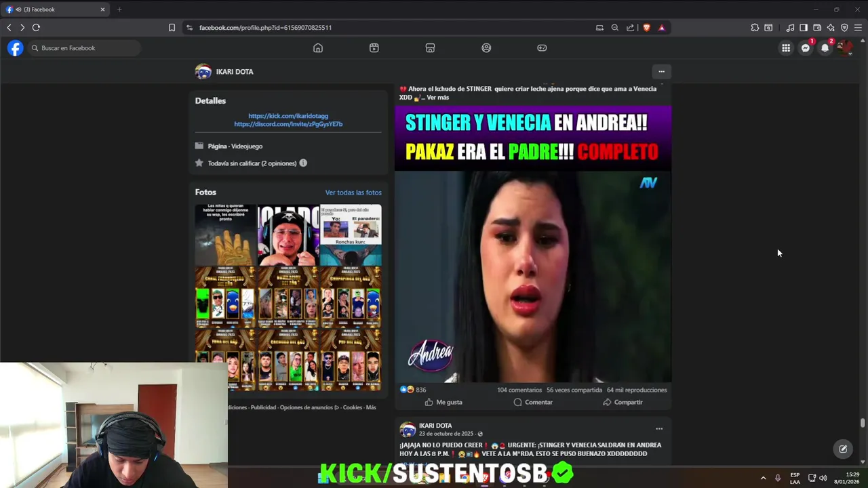This screenshot has width=868, height=488.
Task: Open the panadero meme photo thumbnail
Action: pyautogui.click(x=351, y=235)
